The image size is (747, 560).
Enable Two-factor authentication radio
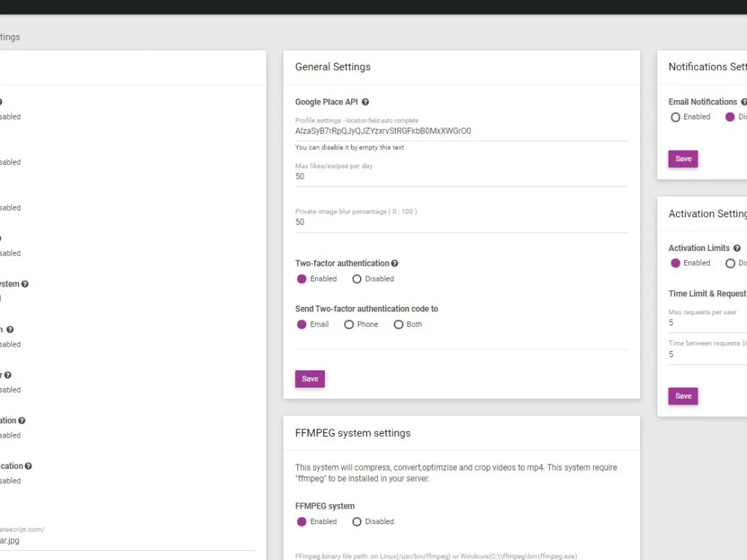tap(302, 279)
